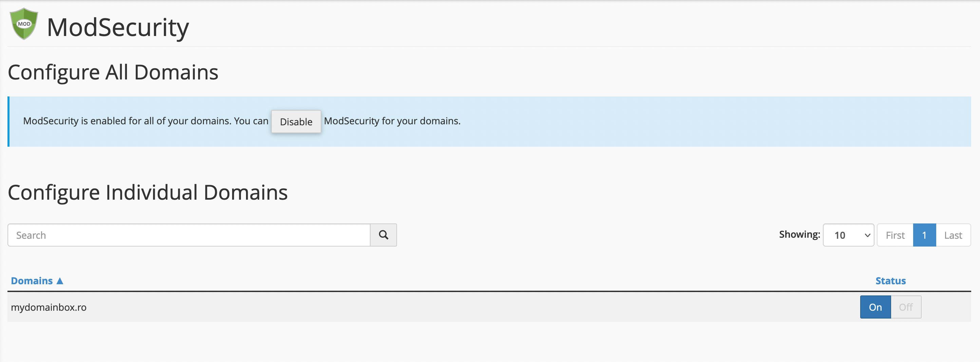The height and width of the screenshot is (362, 980).
Task: Click the mydomainbox.ro domain name
Action: point(49,307)
